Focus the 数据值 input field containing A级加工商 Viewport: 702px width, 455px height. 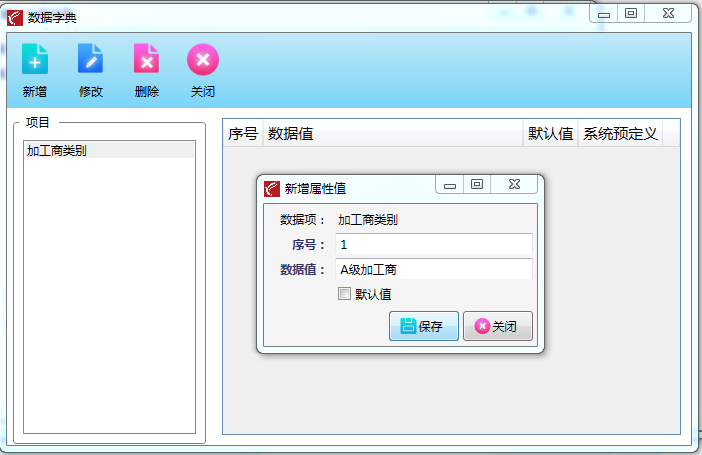click(433, 270)
